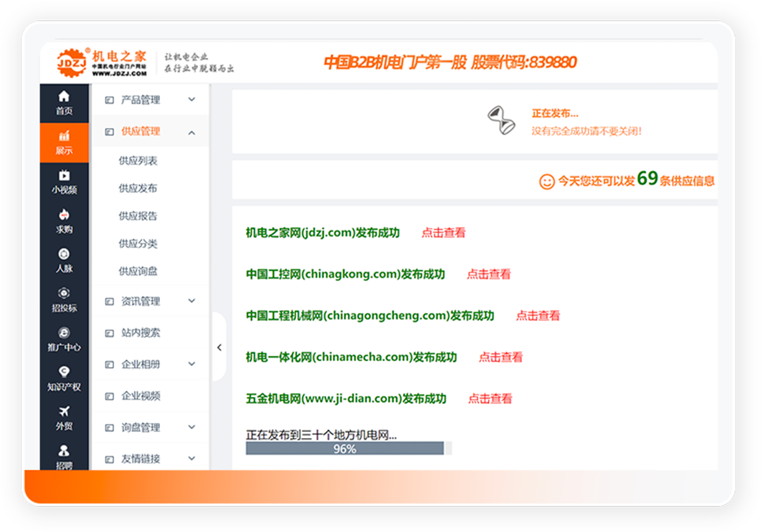
Task: Expand the 产品管理 menu chevron
Action: (192, 100)
